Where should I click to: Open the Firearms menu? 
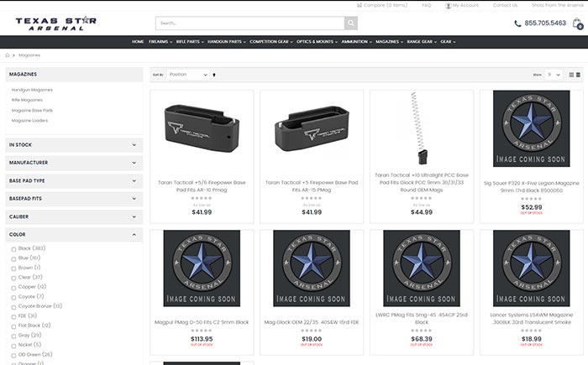point(160,42)
